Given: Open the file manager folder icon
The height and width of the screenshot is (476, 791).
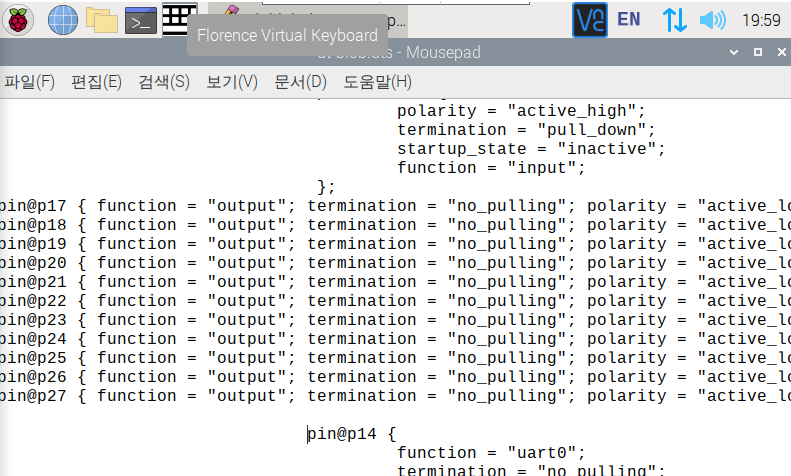Looking at the screenshot, I should pyautogui.click(x=101, y=18).
